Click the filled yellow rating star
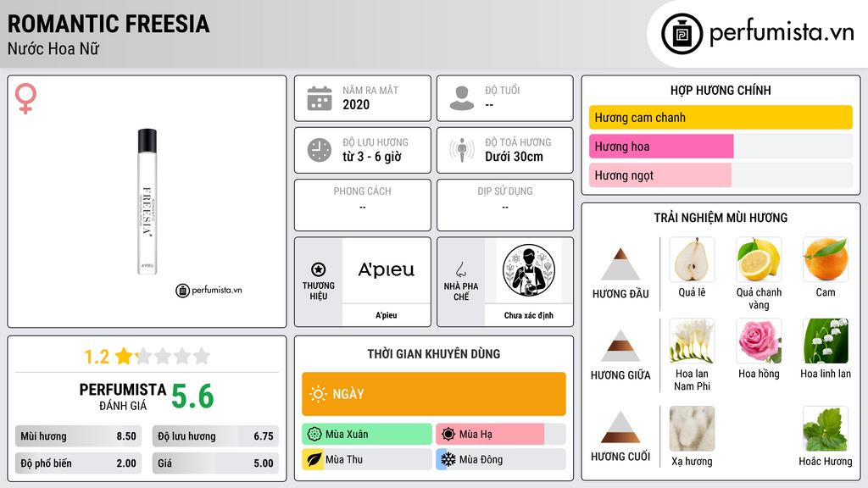The height and width of the screenshot is (488, 868). pyautogui.click(x=124, y=356)
